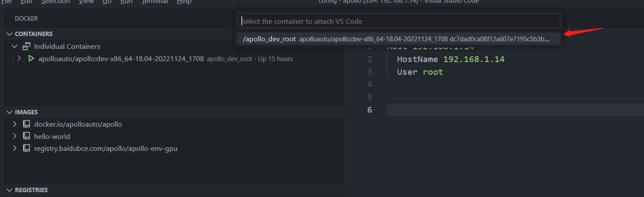Viewport: 644px width, 197px height.
Task: Click the 'HostName' keyword in the editor
Action: coord(418,59)
